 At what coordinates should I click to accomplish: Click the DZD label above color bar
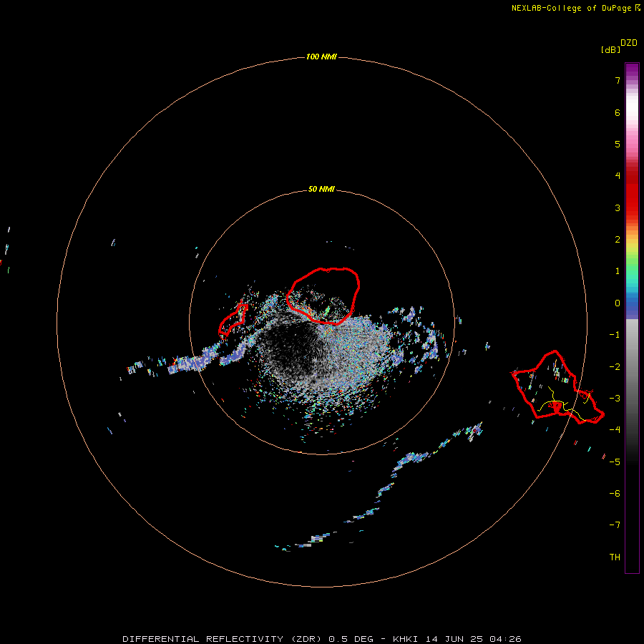click(x=629, y=42)
